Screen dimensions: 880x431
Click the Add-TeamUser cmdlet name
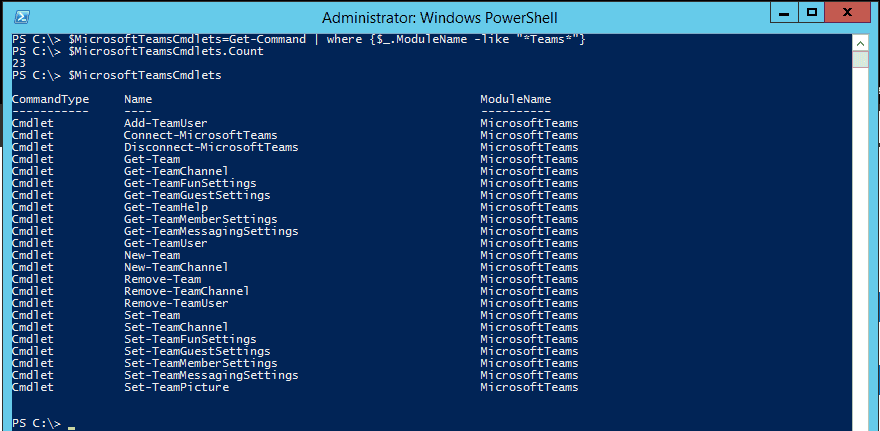click(166, 123)
